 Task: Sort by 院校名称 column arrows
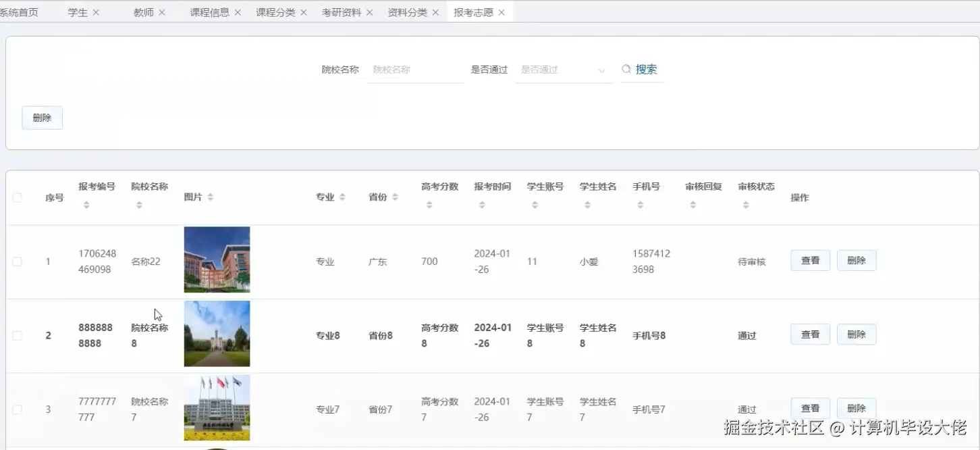point(139,204)
